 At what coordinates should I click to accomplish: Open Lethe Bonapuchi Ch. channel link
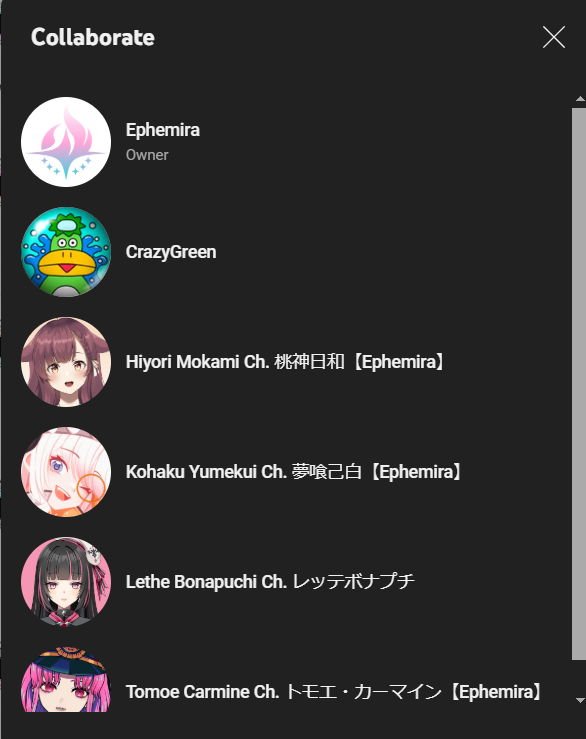(x=270, y=582)
